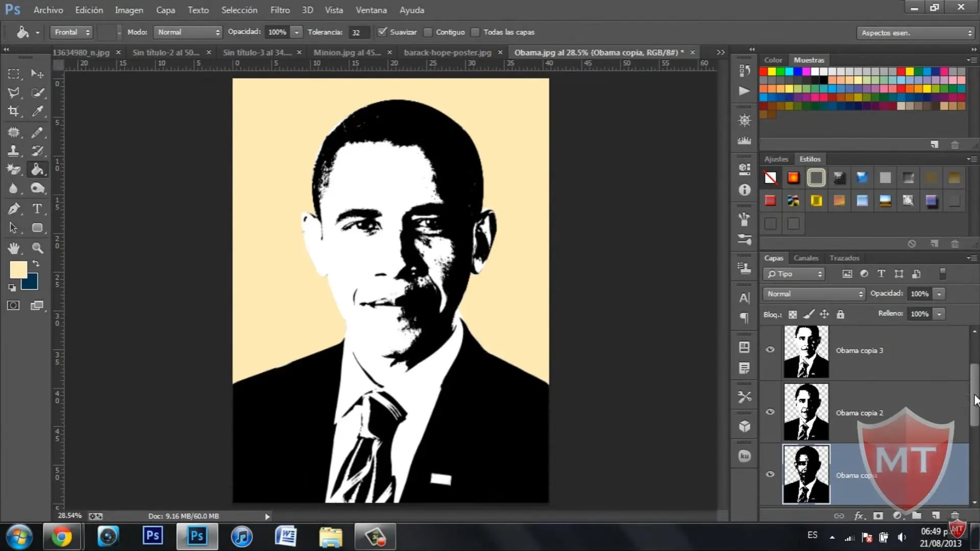Viewport: 980px width, 551px height.
Task: Select the Pen tool
Action: pyautogui.click(x=14, y=209)
